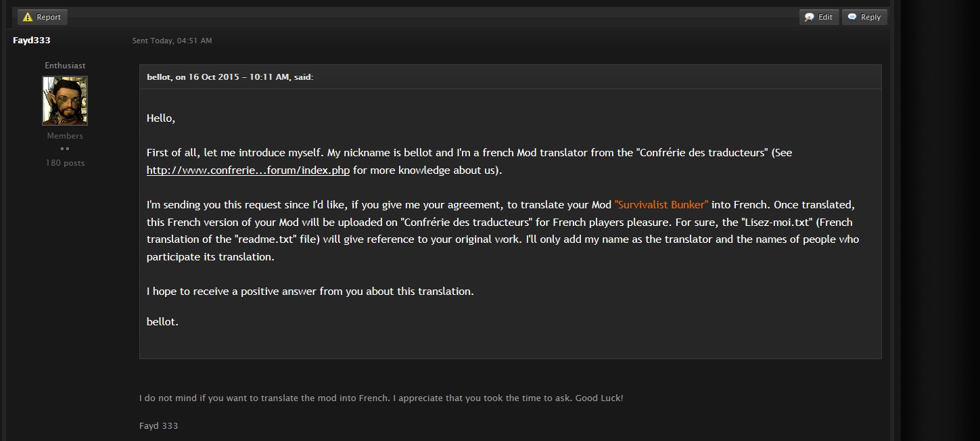Open Fayd333's elf avatar picture
The image size is (980, 441).
coord(65,101)
